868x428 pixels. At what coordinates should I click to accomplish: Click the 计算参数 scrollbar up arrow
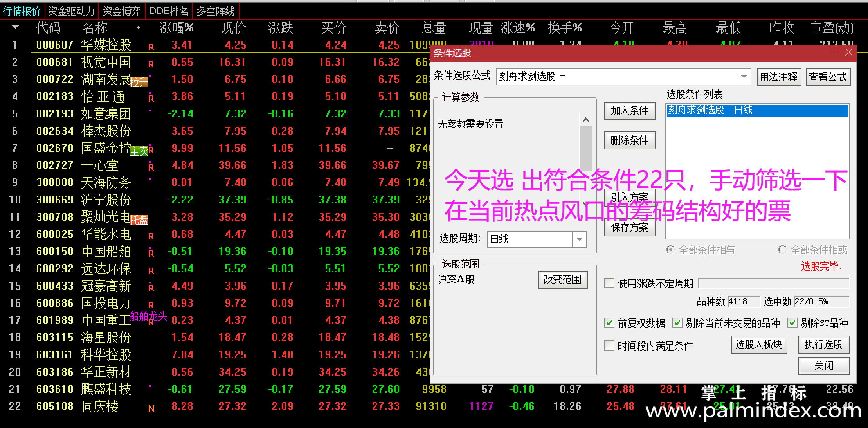point(586,120)
